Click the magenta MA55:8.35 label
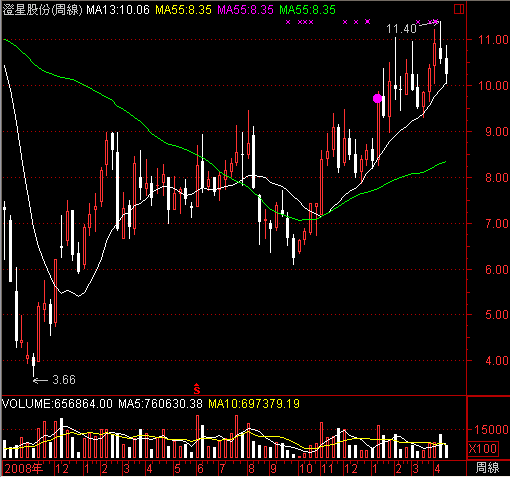 click(245, 10)
